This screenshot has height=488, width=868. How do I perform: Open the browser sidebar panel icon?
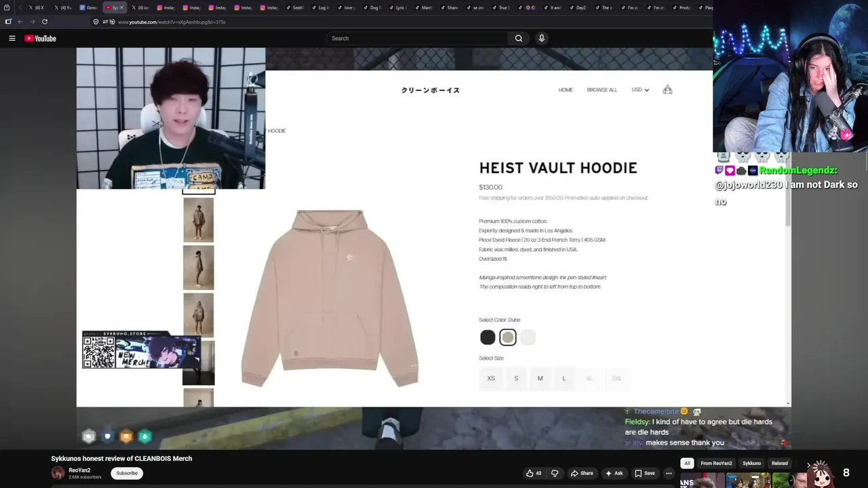click(8, 22)
